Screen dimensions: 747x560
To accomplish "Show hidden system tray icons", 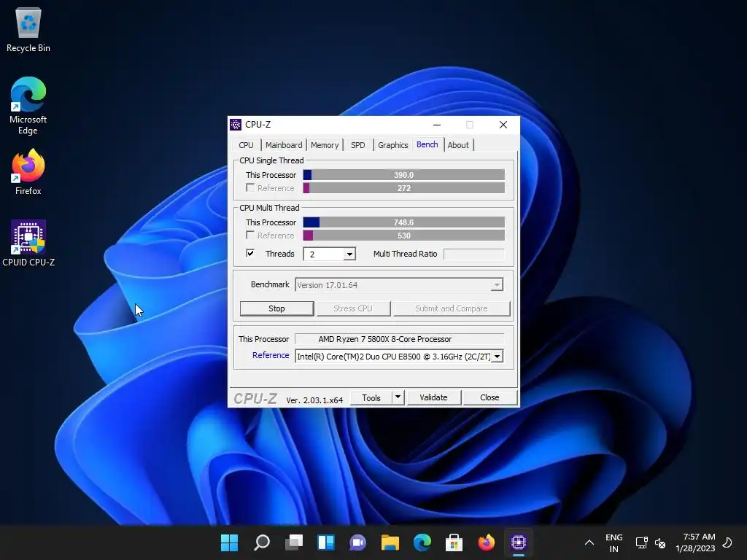I will click(x=589, y=542).
